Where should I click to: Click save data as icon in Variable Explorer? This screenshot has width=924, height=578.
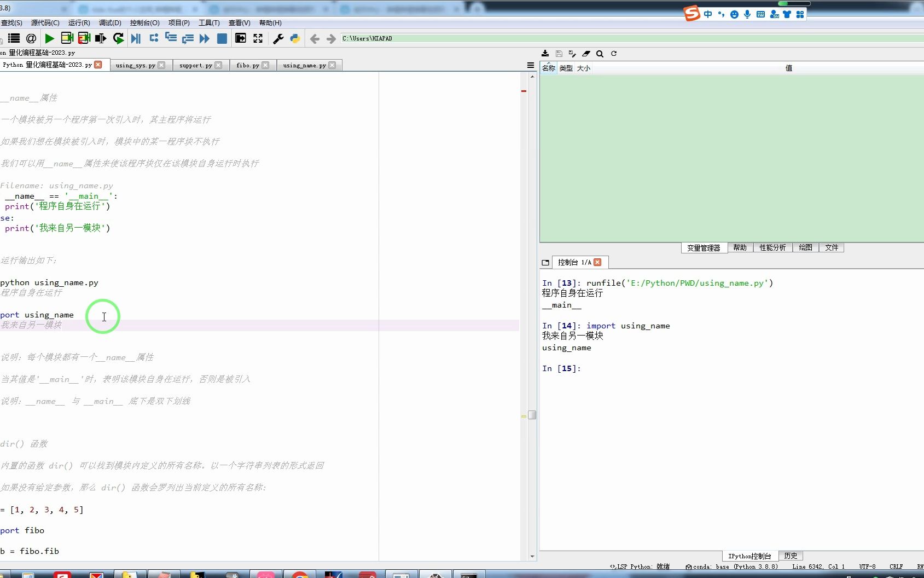572,54
